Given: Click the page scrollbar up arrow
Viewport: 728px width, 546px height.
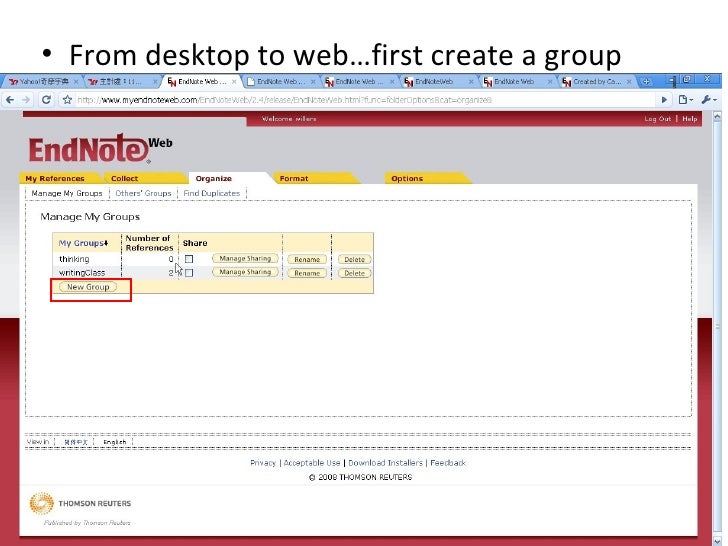Looking at the screenshot, I should (x=717, y=117).
